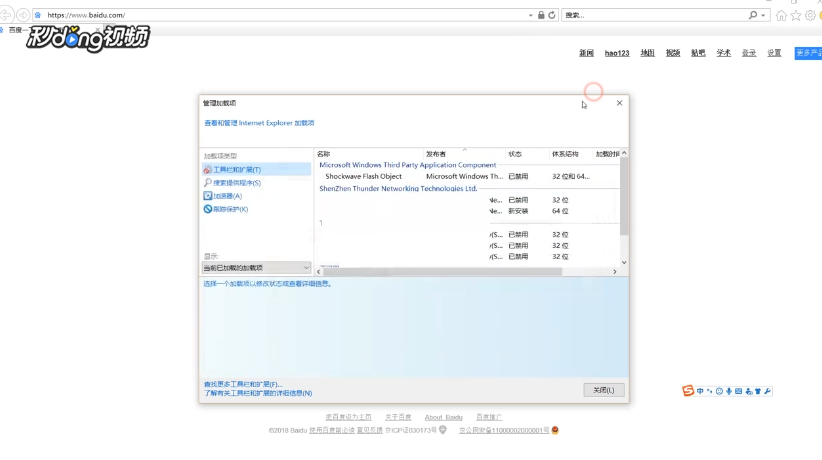The width and height of the screenshot is (822, 460).
Task: Click the IE back navigation arrow
Action: 6,15
